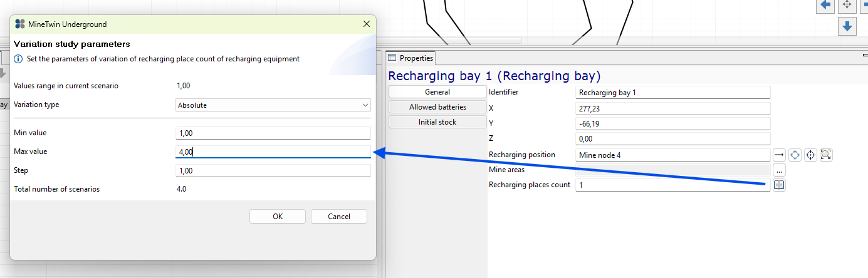Click the Recharging places count field
868x278 pixels.
tap(672, 185)
